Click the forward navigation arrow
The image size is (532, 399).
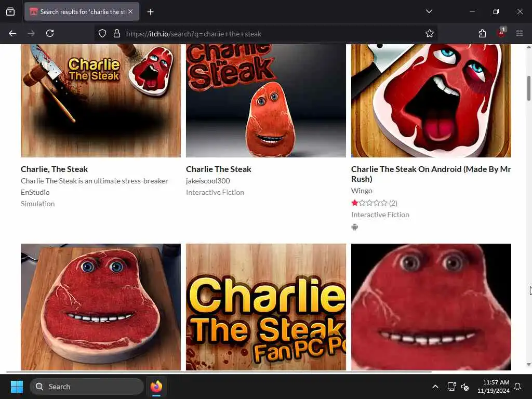tap(31, 33)
